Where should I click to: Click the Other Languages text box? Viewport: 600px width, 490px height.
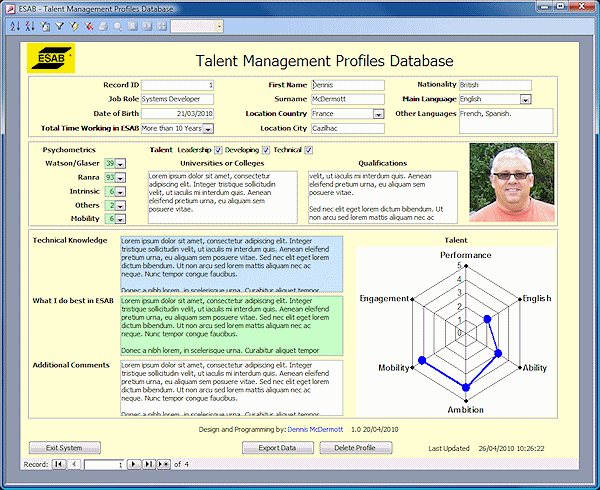[506, 121]
